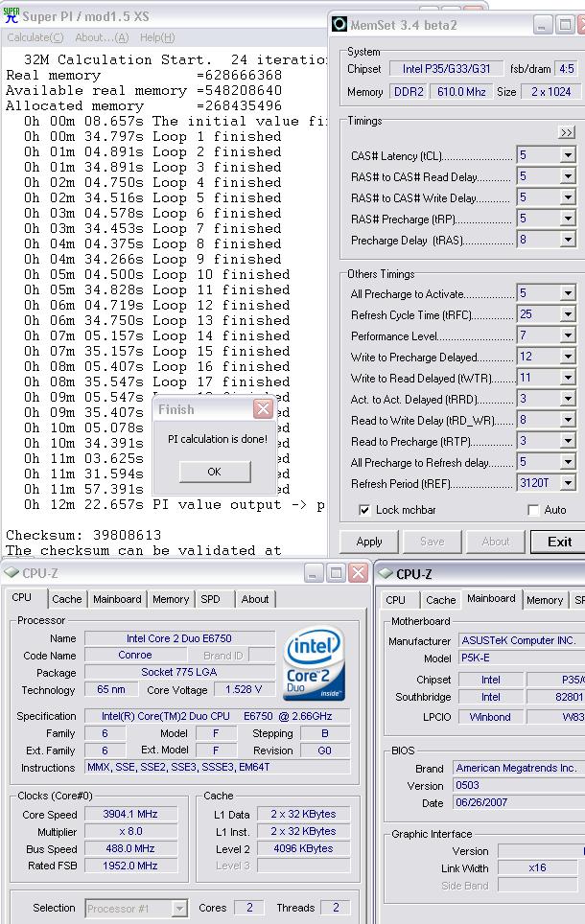Viewport: 585px width, 924px height.
Task: Open the About menu in Super PI
Action: (x=102, y=37)
